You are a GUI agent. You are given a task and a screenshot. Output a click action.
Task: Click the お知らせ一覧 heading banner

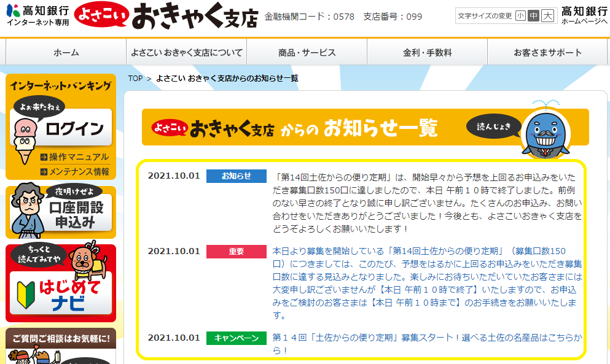tap(366, 127)
